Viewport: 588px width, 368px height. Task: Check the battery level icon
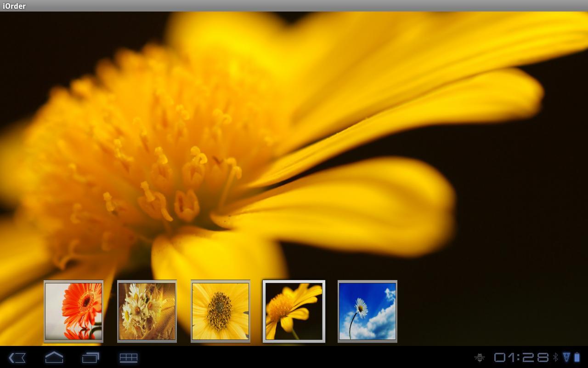tap(577, 357)
